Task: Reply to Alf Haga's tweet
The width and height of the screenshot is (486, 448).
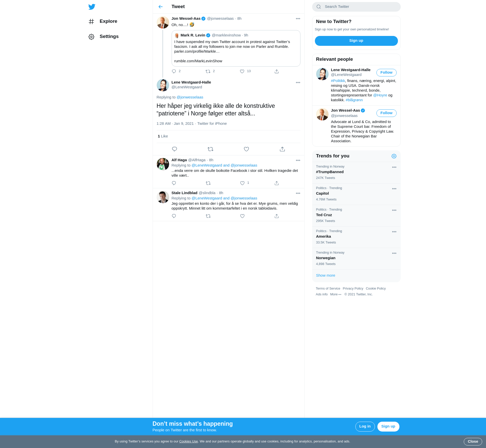Action: click(174, 183)
